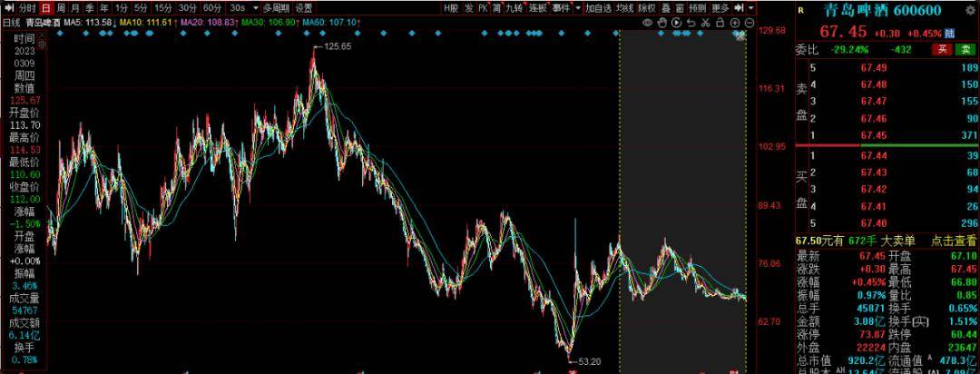Switch to 分时 intraday chart tab

tap(27, 8)
